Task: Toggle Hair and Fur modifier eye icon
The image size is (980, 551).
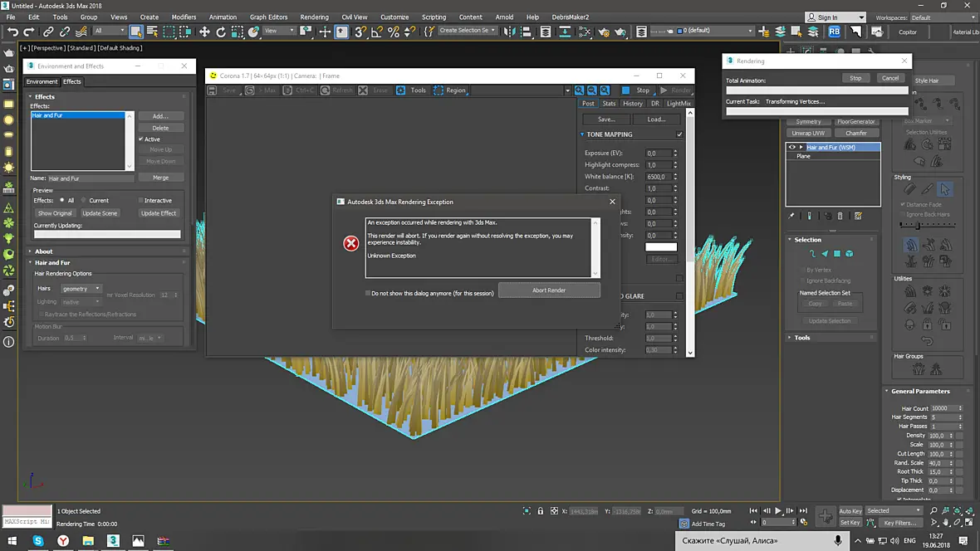Action: point(791,148)
